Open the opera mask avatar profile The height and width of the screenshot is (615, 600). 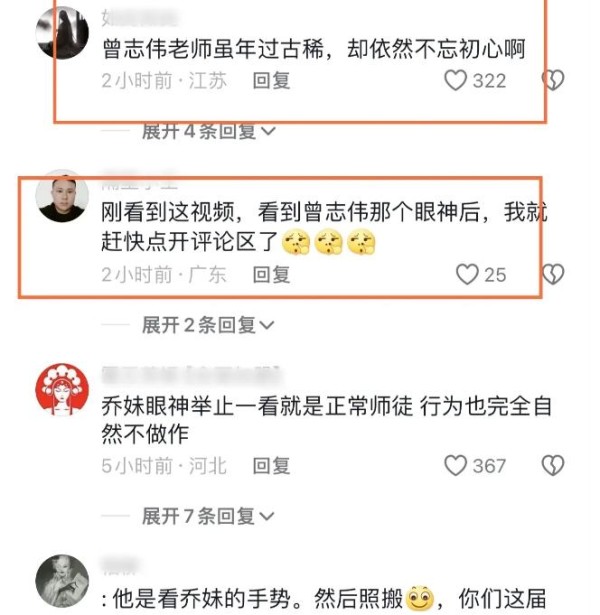pyautogui.click(x=62, y=389)
